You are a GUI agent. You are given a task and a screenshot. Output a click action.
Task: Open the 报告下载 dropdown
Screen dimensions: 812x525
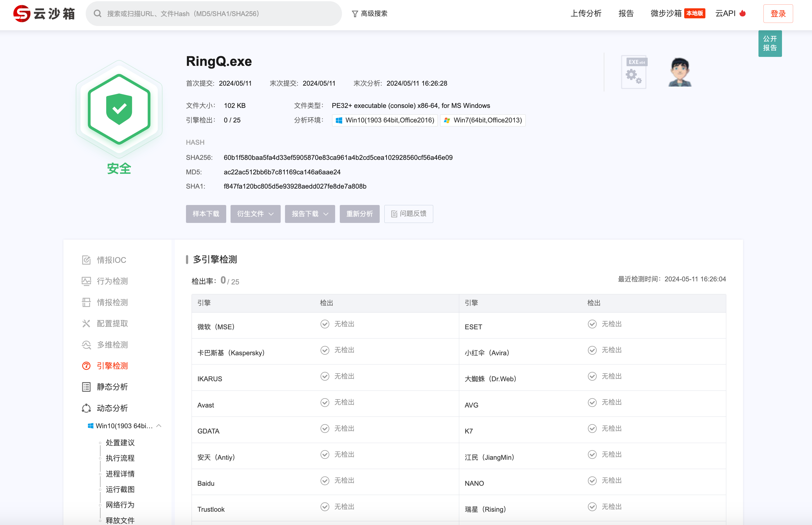click(x=310, y=214)
